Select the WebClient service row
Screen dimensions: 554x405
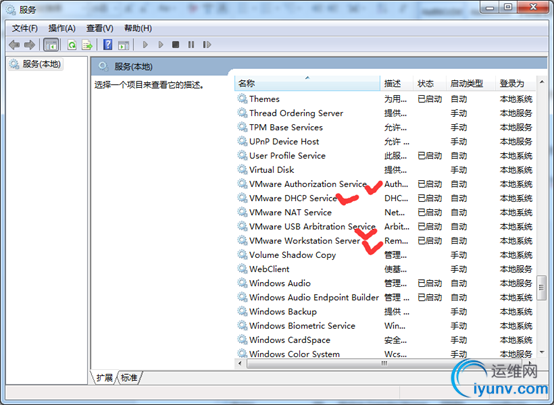(385, 269)
